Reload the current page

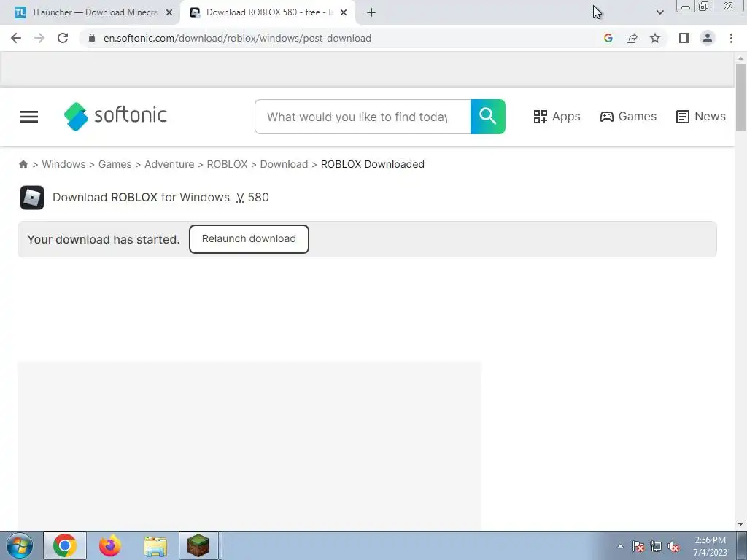pos(63,38)
